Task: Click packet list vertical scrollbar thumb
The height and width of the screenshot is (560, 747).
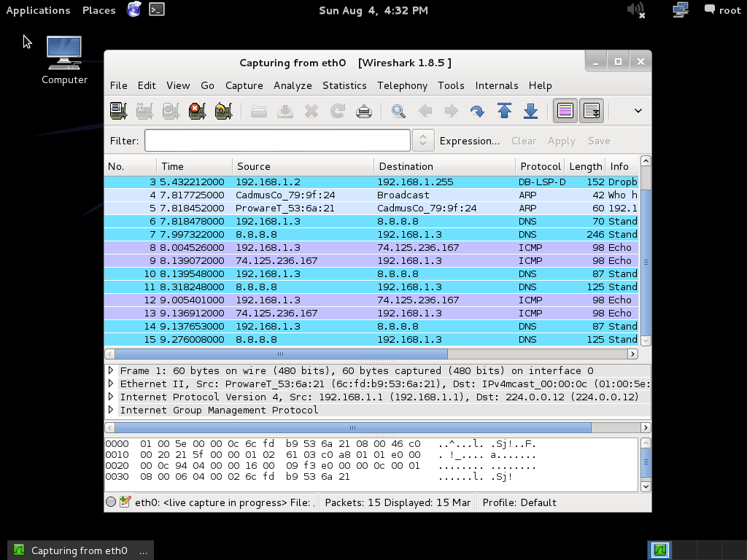Action: 646,262
